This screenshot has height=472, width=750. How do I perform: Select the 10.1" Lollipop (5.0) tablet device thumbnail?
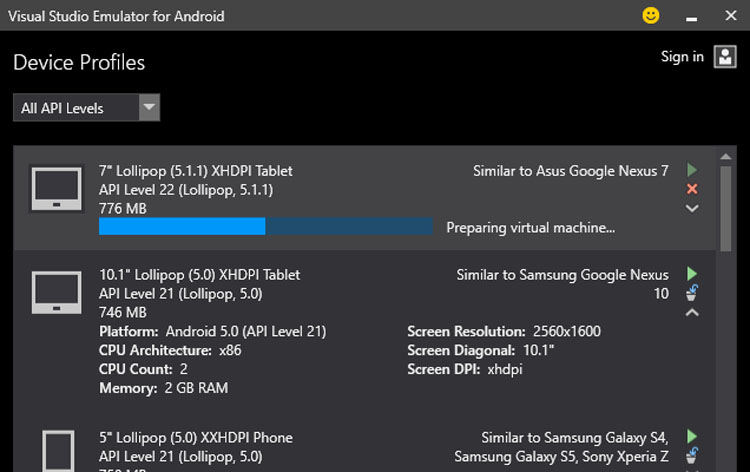click(56, 292)
